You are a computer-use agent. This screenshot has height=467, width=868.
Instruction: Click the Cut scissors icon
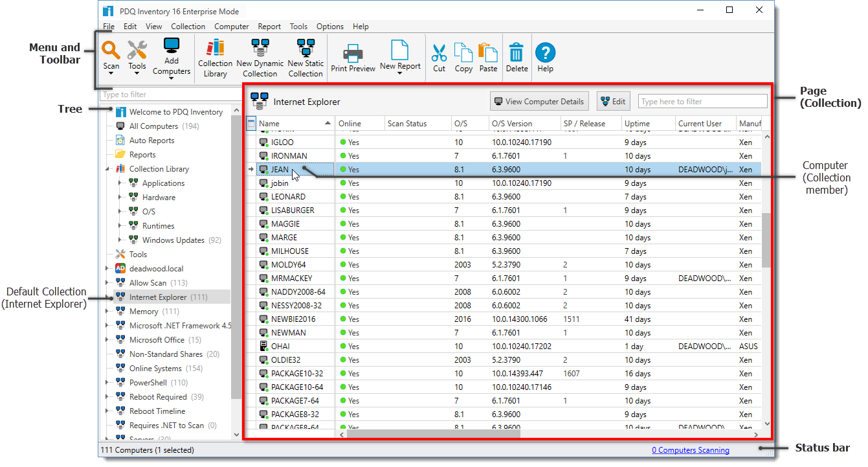point(439,52)
